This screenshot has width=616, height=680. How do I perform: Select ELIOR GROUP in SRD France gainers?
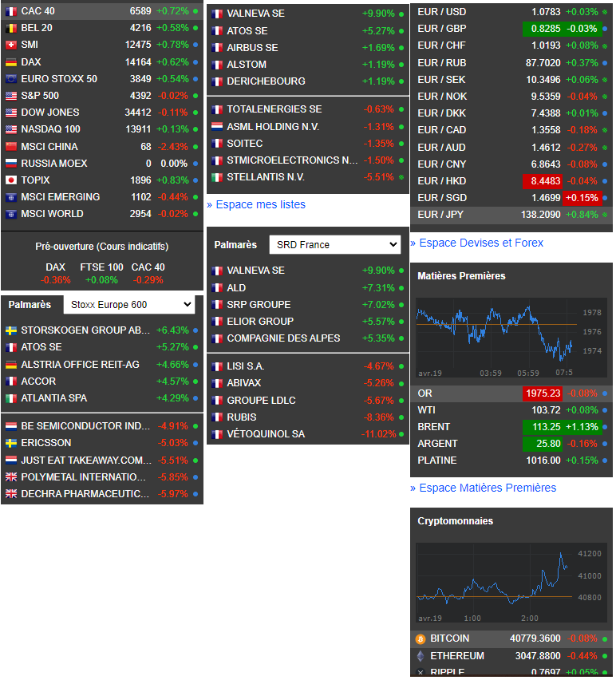(x=308, y=322)
